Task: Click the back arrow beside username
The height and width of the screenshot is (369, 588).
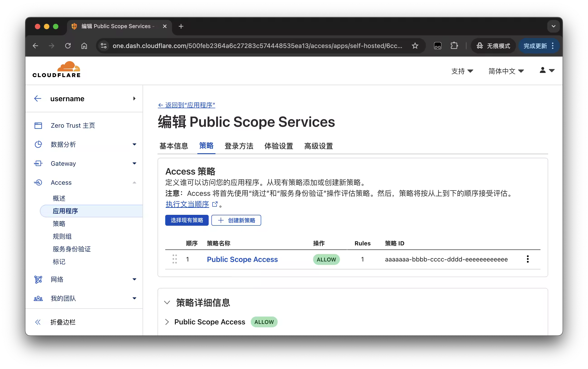Action: click(38, 99)
